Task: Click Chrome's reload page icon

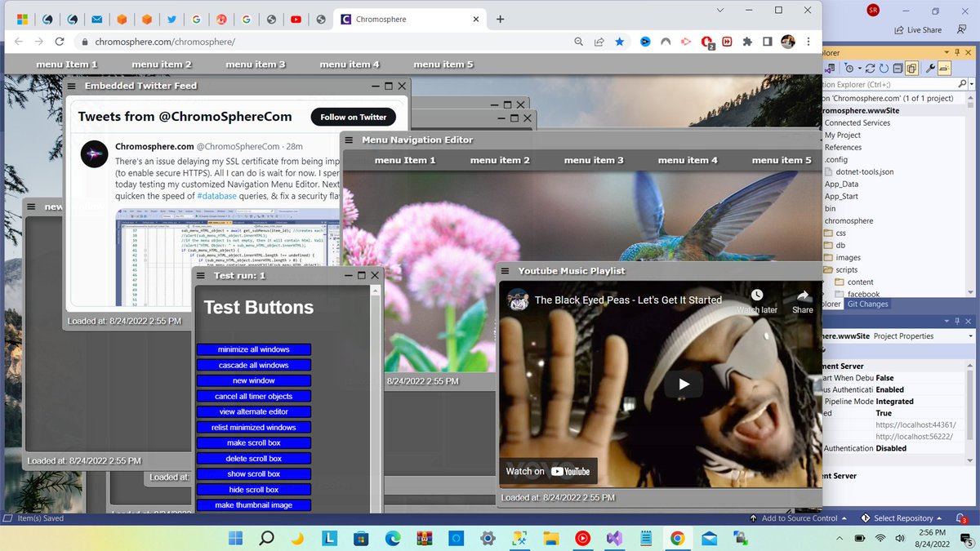Action: pyautogui.click(x=60, y=42)
